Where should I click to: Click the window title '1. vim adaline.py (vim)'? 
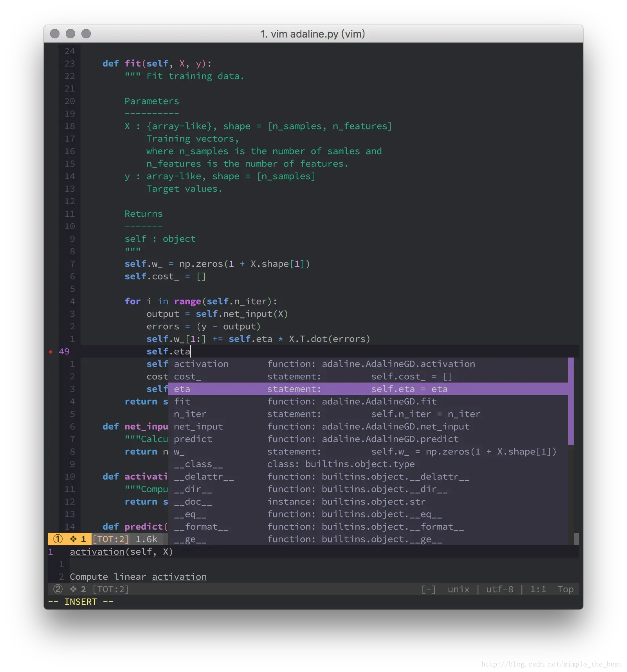pos(313,34)
